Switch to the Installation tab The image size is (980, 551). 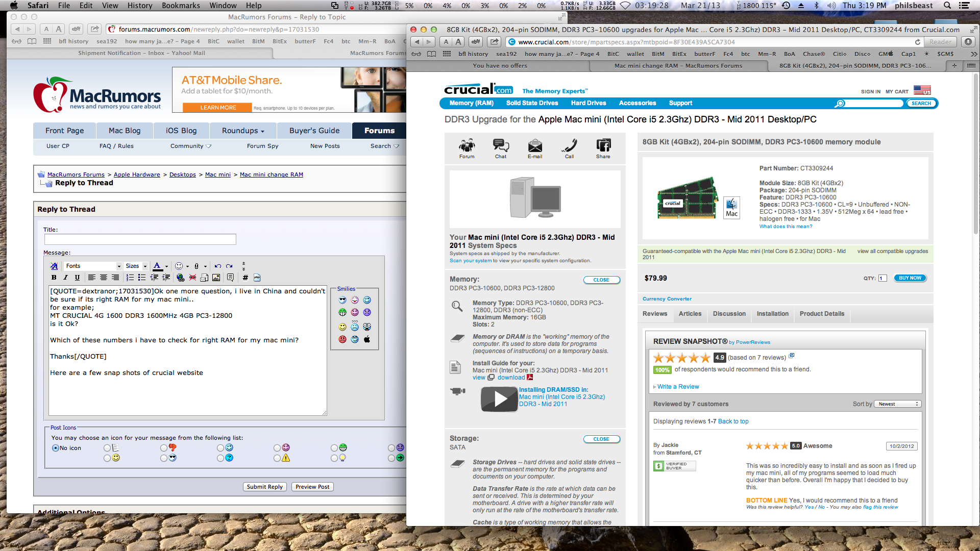point(772,314)
